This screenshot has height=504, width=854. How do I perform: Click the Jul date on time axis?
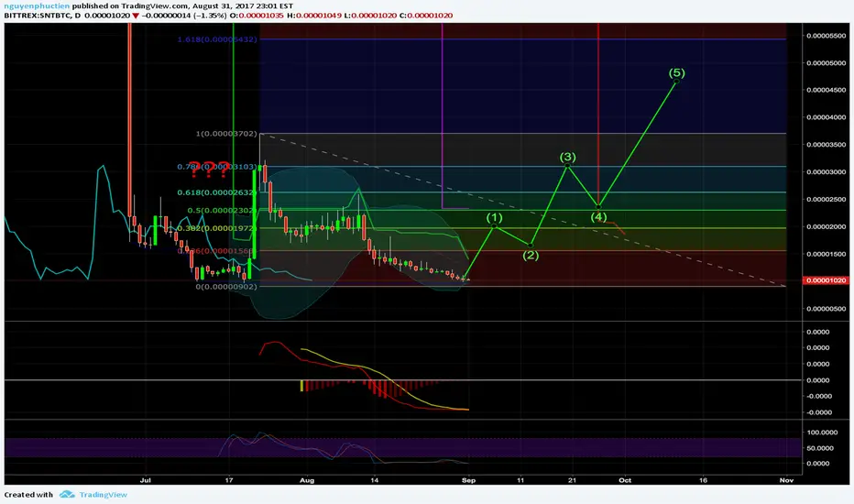point(145,480)
